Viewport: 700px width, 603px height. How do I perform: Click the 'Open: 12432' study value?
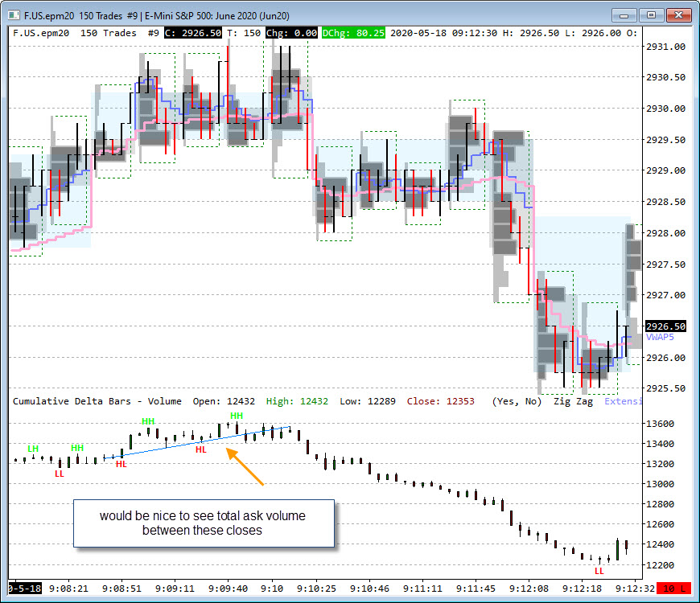(224, 401)
